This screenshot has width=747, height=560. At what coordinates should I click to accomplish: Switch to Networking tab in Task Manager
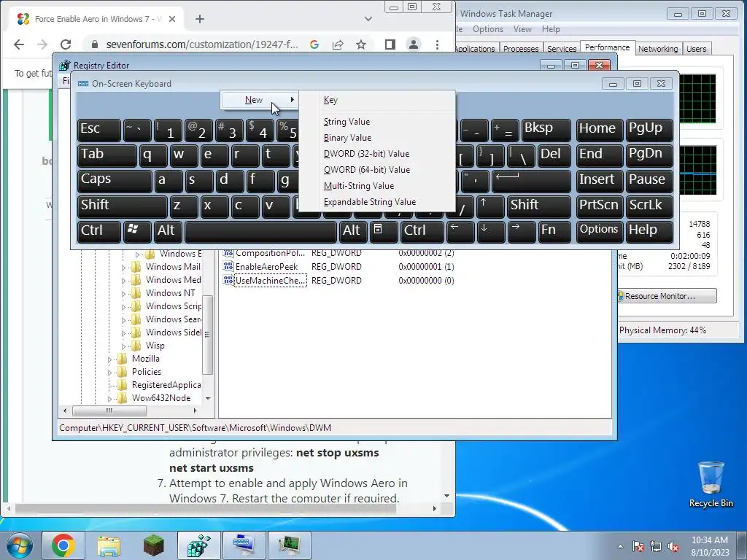(658, 49)
